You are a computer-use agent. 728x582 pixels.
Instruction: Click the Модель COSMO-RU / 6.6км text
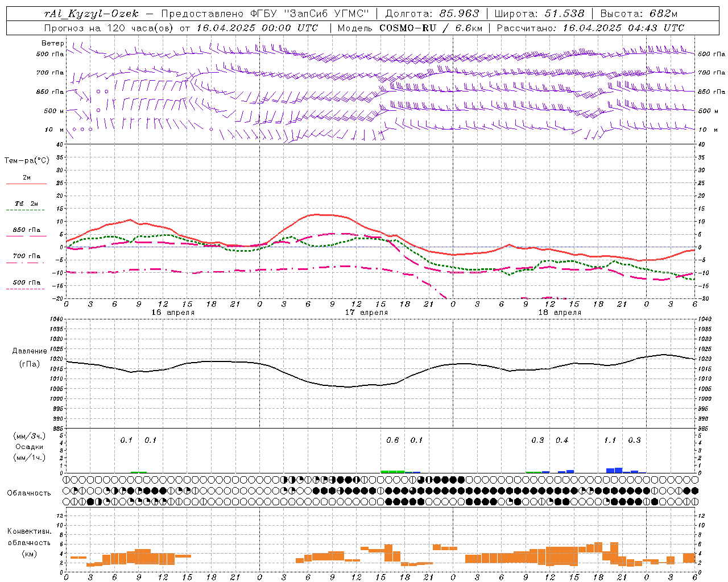(x=409, y=28)
